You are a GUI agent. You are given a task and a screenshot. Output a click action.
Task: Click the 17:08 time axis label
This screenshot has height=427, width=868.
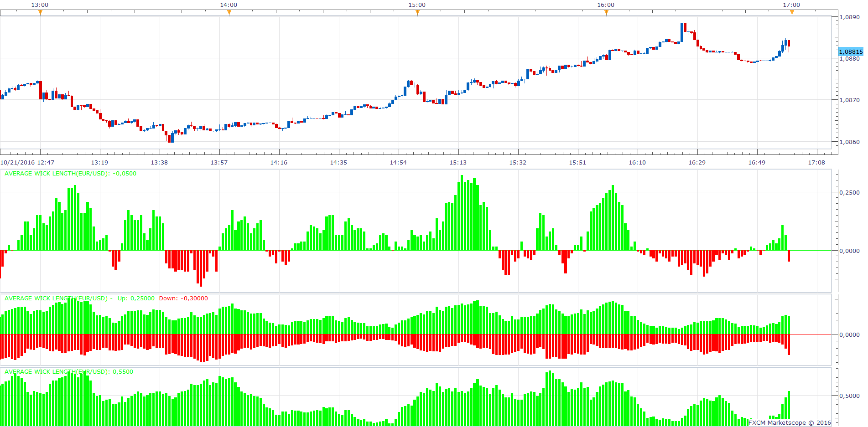coord(816,163)
